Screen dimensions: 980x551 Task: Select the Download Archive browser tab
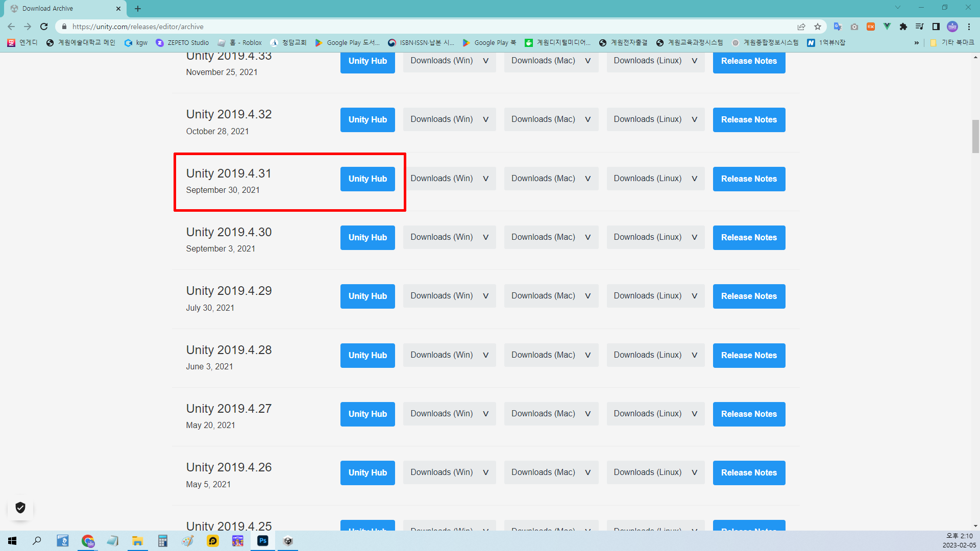[61, 9]
